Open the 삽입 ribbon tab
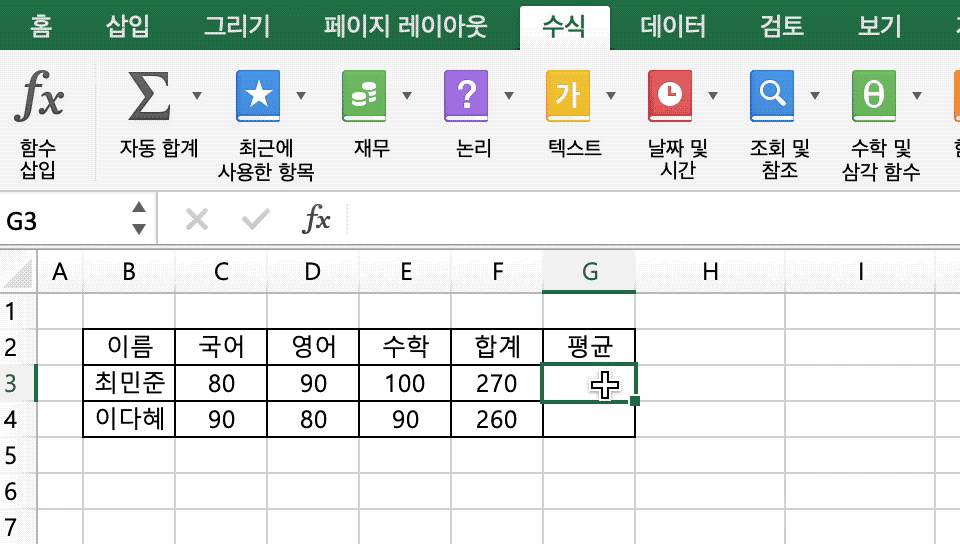 coord(127,26)
